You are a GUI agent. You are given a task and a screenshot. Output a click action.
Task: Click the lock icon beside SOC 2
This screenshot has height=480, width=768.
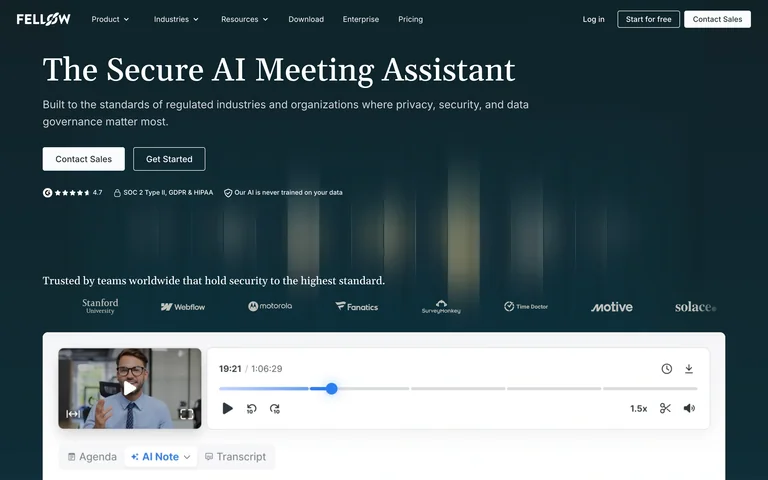pyautogui.click(x=117, y=193)
